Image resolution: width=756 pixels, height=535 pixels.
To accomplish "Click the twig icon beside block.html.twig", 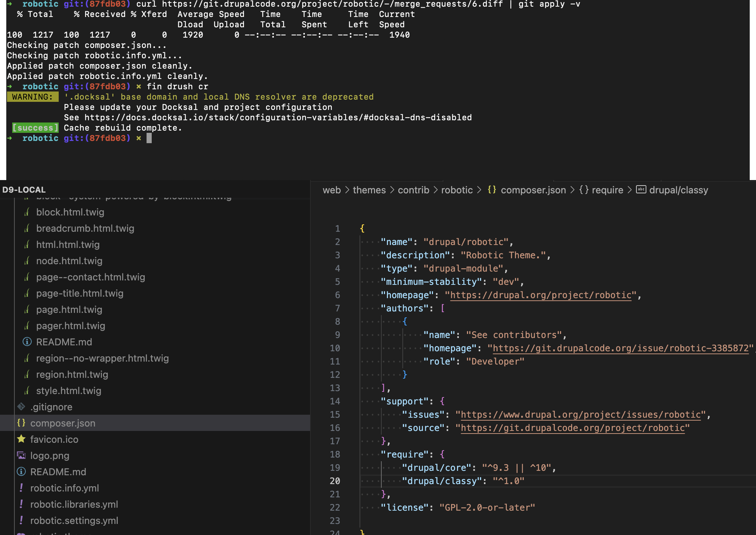I will pyautogui.click(x=27, y=212).
